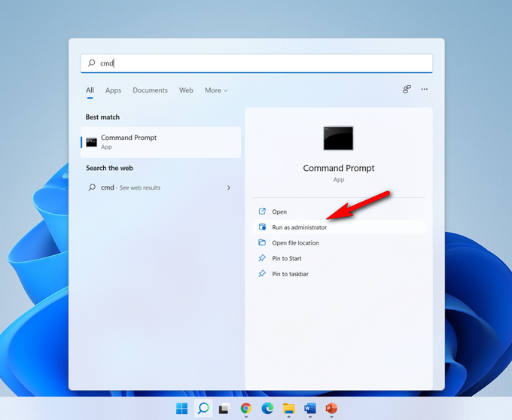This screenshot has width=512, height=420.
Task: Open the Windows Start button on taskbar
Action: (x=182, y=408)
